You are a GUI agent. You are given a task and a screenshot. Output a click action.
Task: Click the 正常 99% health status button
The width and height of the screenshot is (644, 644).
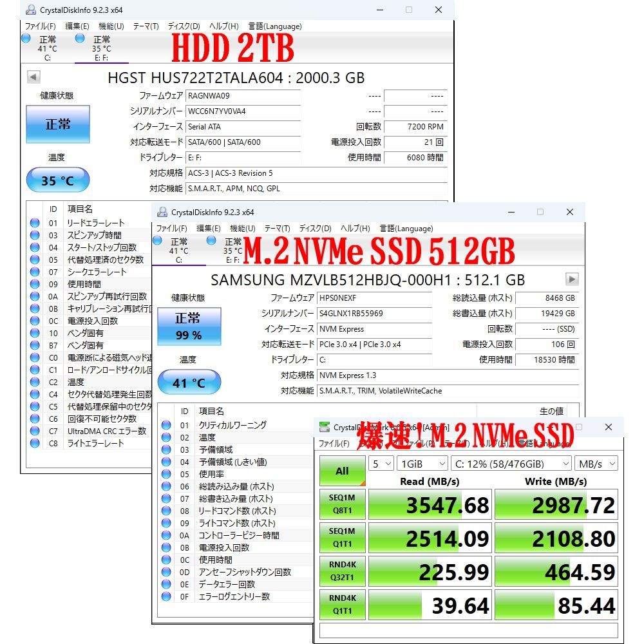coord(188,326)
